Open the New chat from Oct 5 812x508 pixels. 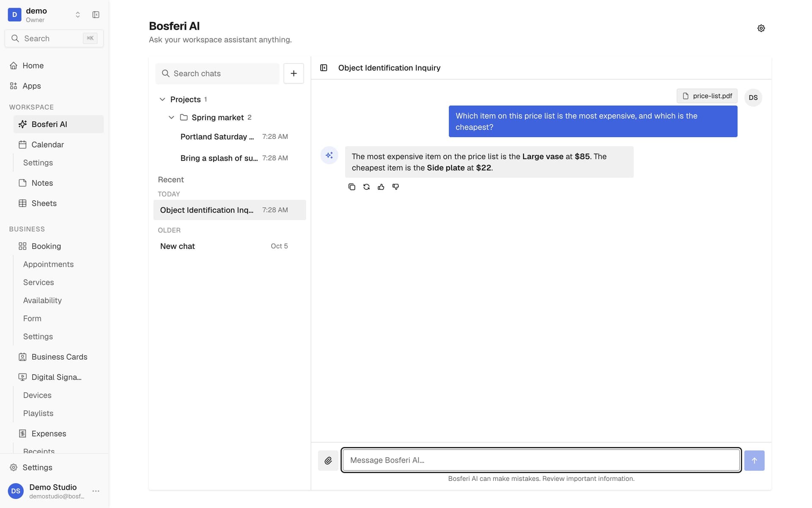click(x=230, y=246)
